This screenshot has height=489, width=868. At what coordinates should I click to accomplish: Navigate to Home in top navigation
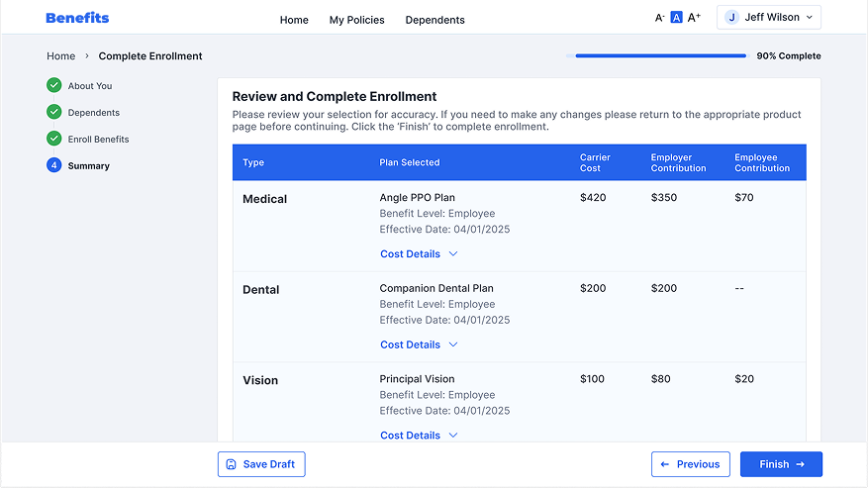point(294,20)
